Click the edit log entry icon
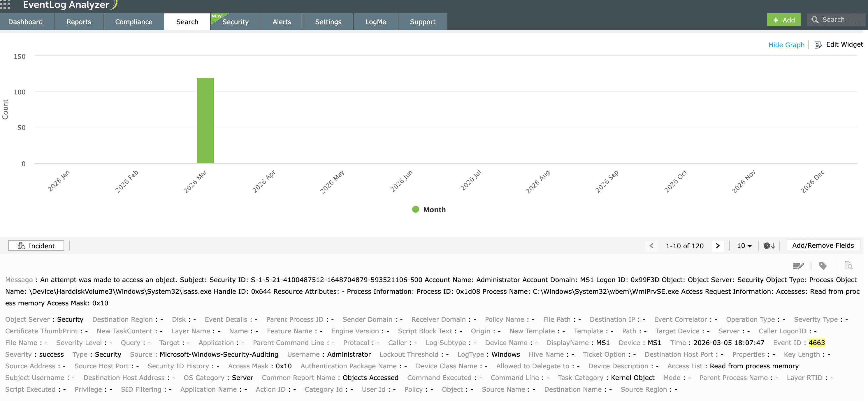The image size is (868, 401). click(799, 266)
